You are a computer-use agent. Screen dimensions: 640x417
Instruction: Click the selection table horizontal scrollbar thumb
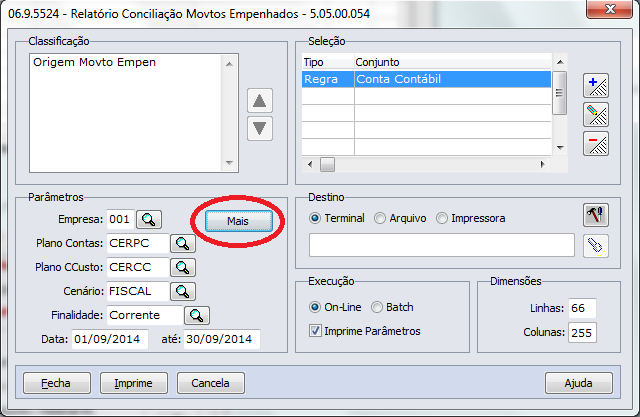click(327, 164)
